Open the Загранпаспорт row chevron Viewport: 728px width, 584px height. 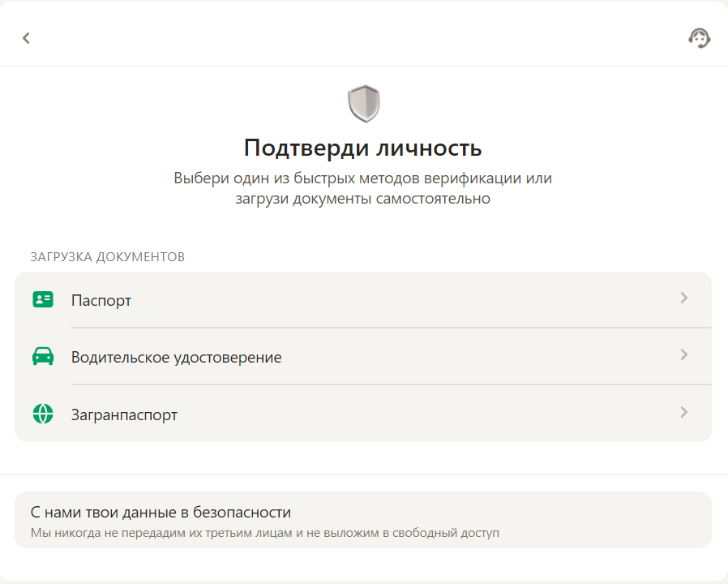coord(684,412)
